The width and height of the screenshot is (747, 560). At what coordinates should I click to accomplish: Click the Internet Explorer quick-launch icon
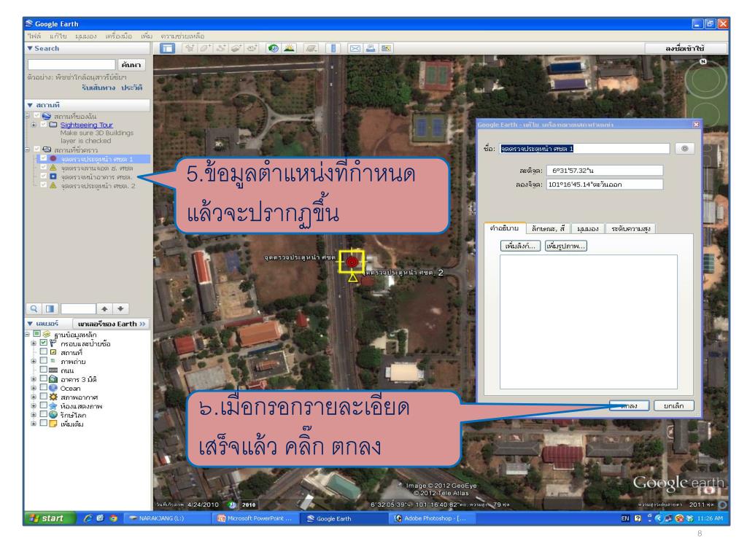click(88, 518)
